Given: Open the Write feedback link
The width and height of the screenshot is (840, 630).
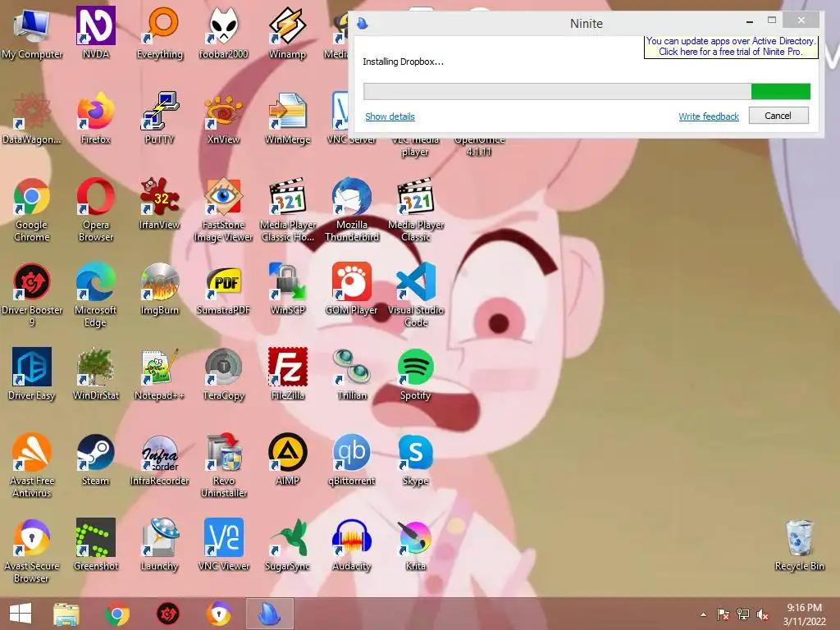Looking at the screenshot, I should tap(708, 116).
